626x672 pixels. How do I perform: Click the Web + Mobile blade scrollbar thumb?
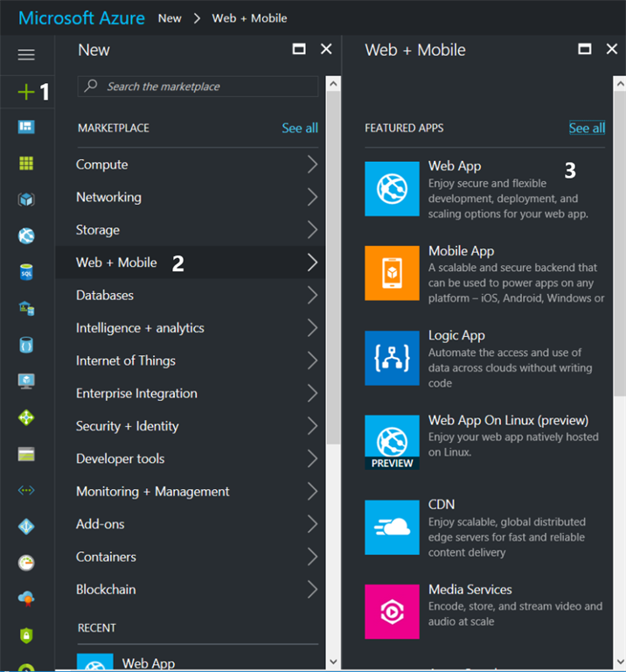620,243
